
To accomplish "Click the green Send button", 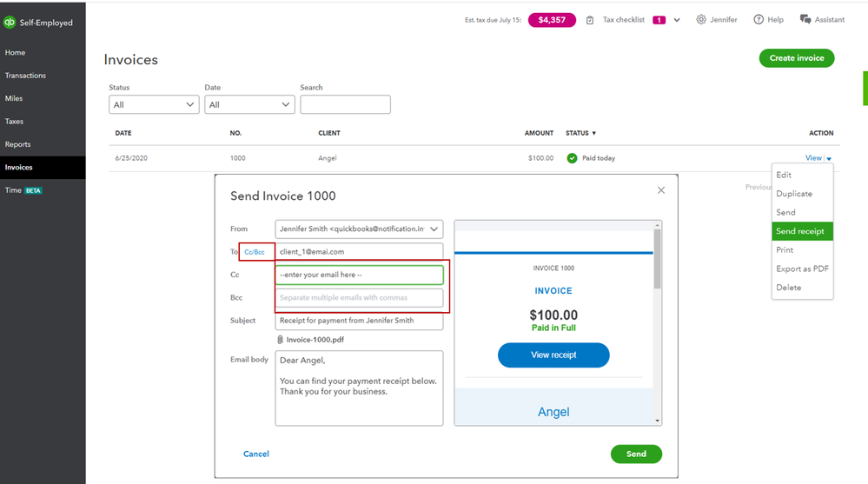I will (636, 454).
